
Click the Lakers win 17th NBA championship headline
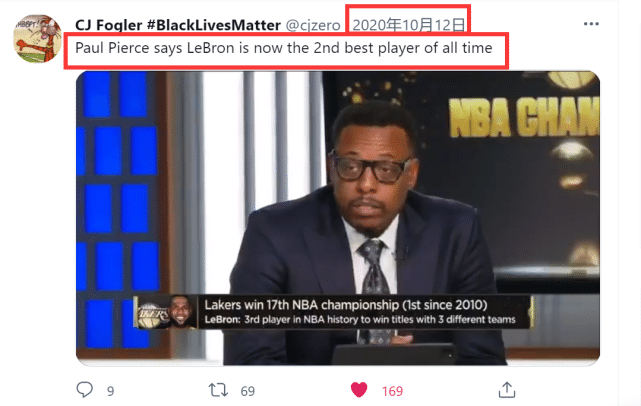[346, 305]
